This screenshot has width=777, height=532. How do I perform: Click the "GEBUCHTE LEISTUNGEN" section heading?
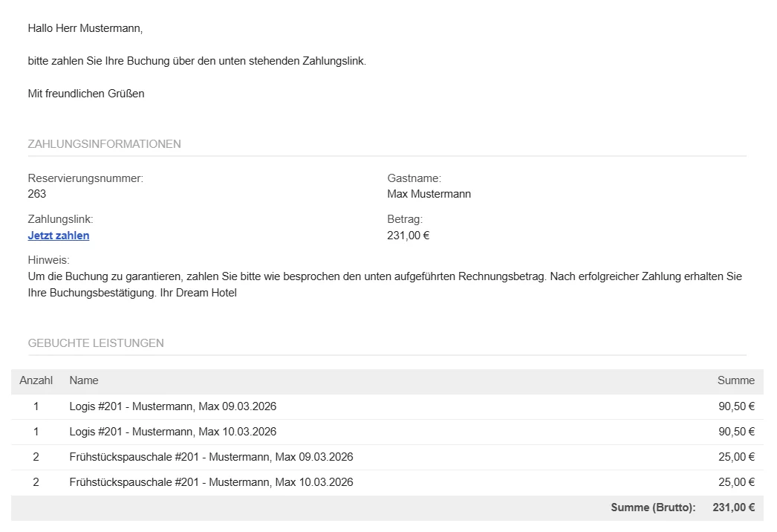(x=96, y=343)
